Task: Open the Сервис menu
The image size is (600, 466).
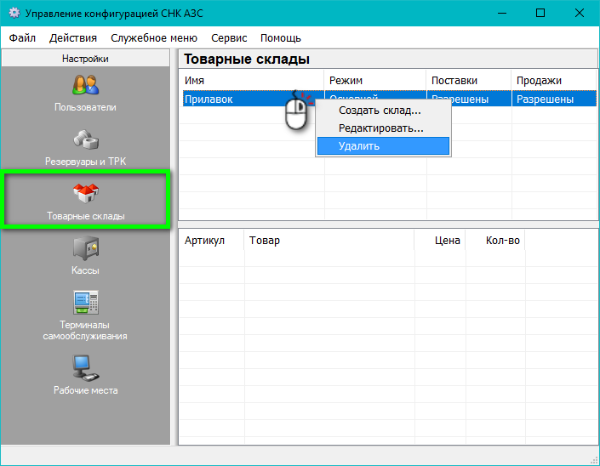Action: point(229,38)
